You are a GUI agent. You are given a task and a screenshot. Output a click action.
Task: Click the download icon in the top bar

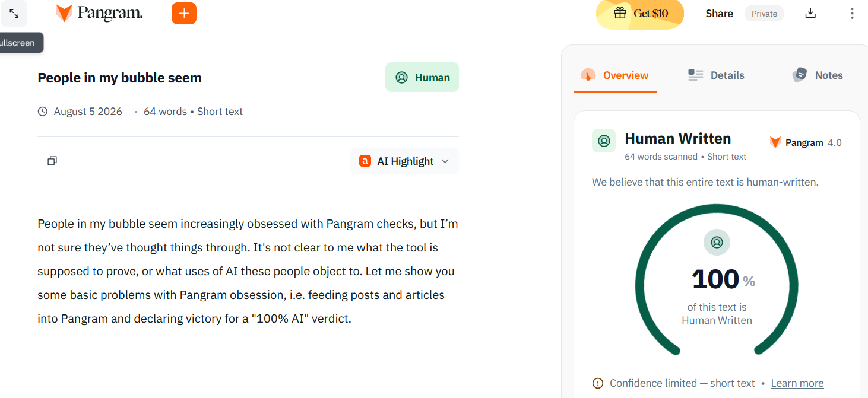pyautogui.click(x=810, y=13)
